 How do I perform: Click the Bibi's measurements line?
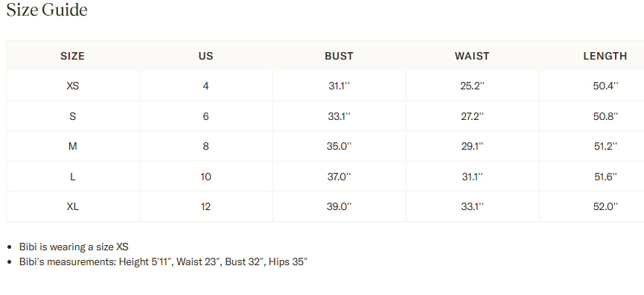(x=164, y=261)
